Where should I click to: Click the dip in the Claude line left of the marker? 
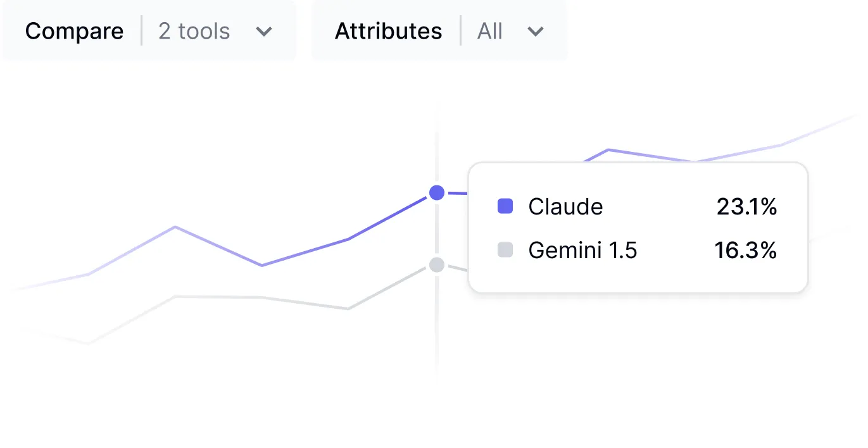point(261,265)
